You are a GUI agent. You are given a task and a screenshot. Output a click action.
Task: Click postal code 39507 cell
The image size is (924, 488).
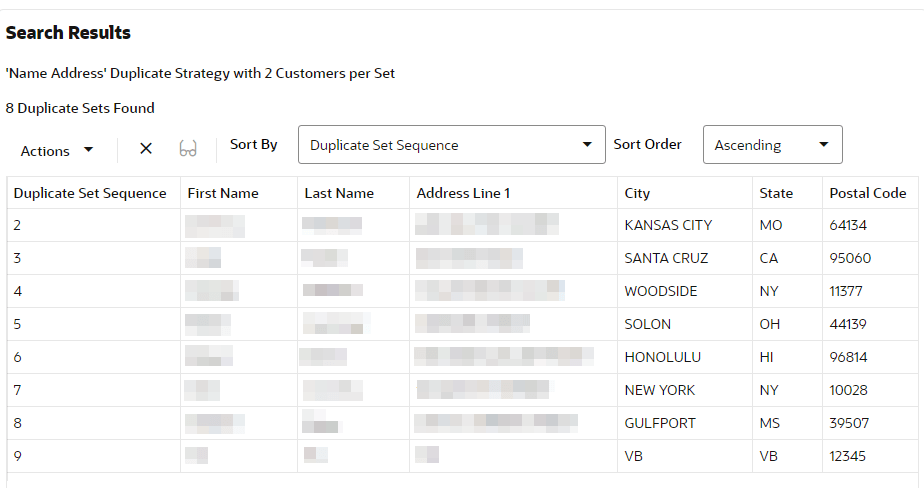pos(870,423)
